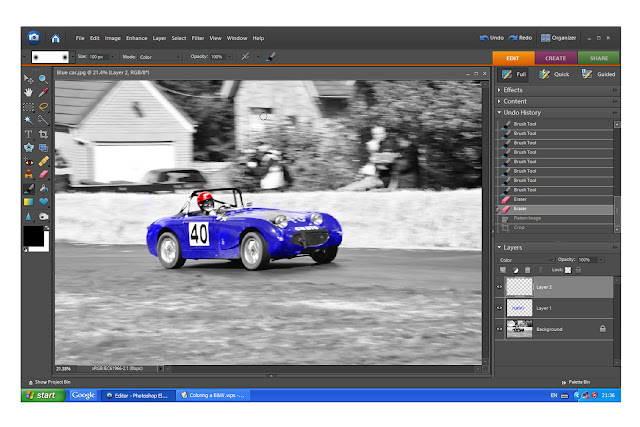This screenshot has width=640, height=427.
Task: Delete layer using the trash icon
Action: tap(527, 269)
